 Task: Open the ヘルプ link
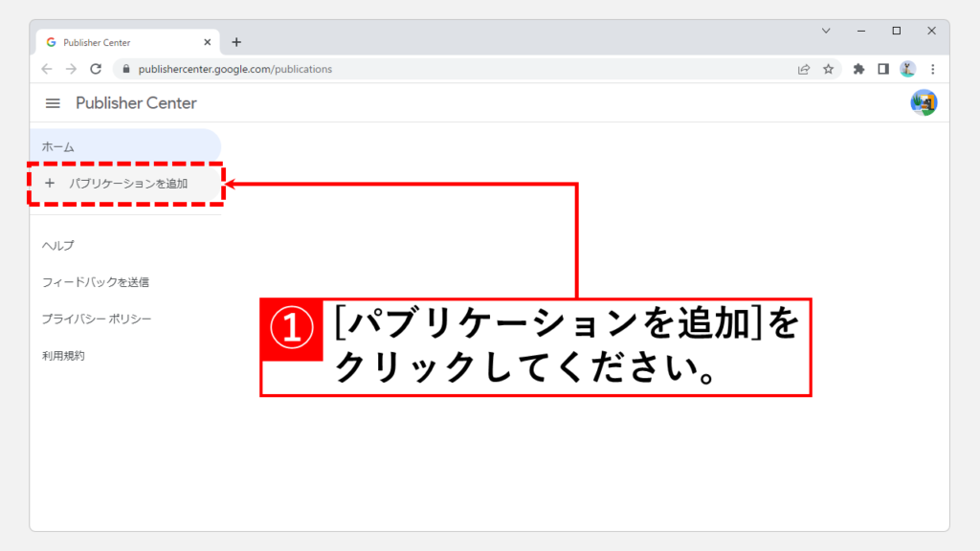[58, 246]
